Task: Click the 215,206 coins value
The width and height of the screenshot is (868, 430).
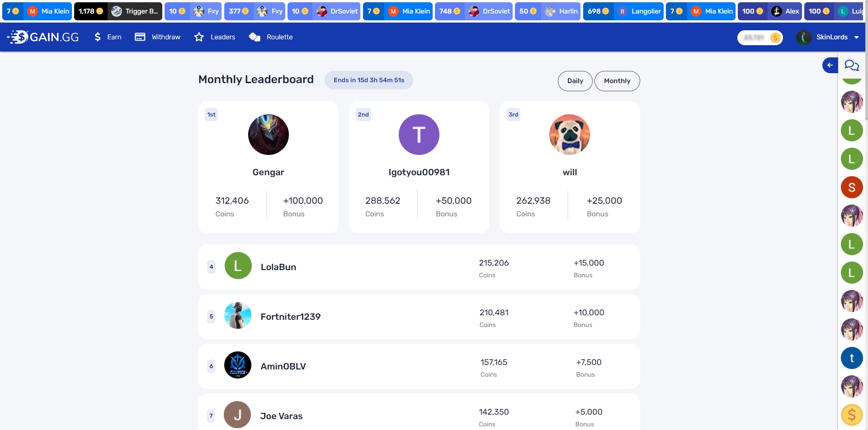Action: click(494, 263)
